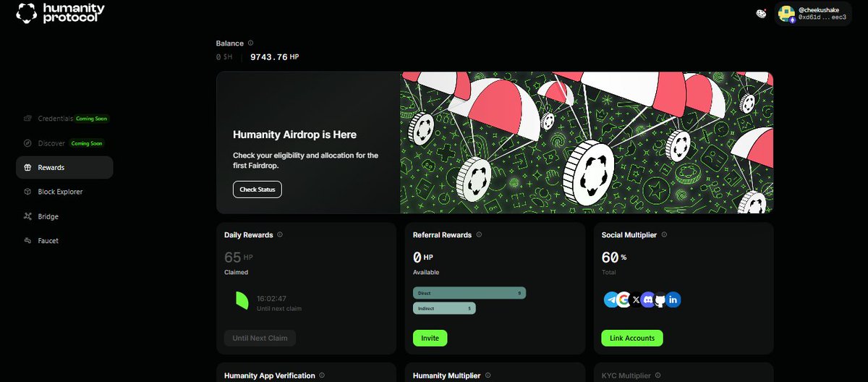Click the X (Twitter) social icon
Image resolution: width=868 pixels, height=382 pixels.
click(636, 299)
